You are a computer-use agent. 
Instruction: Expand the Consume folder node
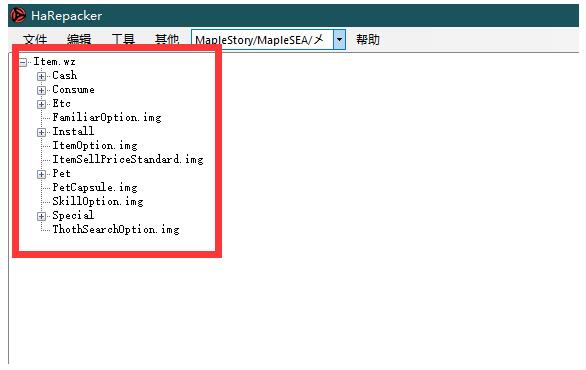(x=41, y=90)
